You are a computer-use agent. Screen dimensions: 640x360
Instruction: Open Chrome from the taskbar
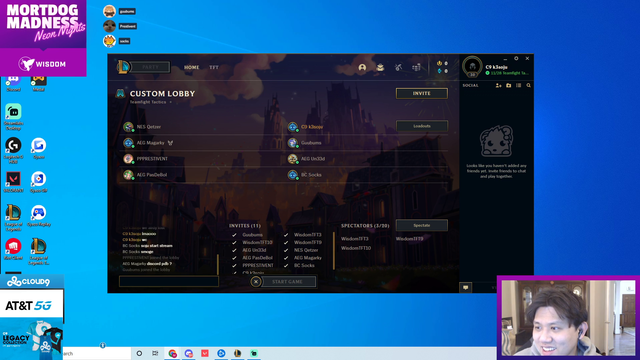click(172, 353)
